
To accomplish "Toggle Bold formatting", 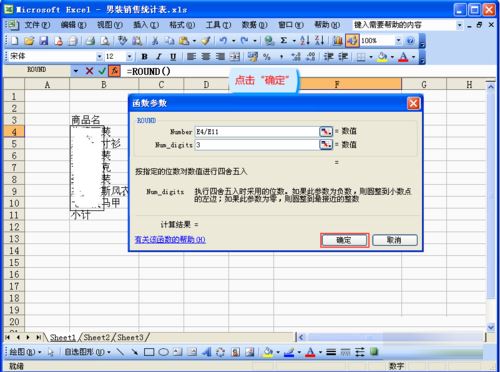I will [144, 57].
